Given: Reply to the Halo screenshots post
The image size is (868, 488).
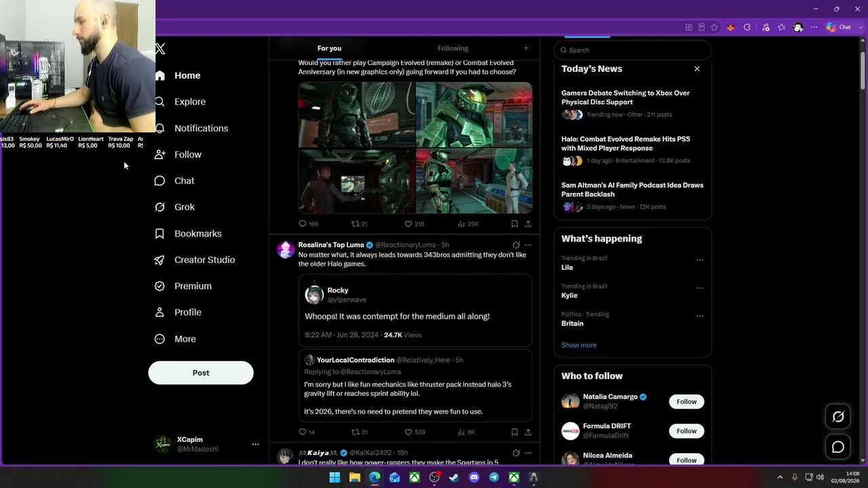Looking at the screenshot, I should (x=309, y=224).
